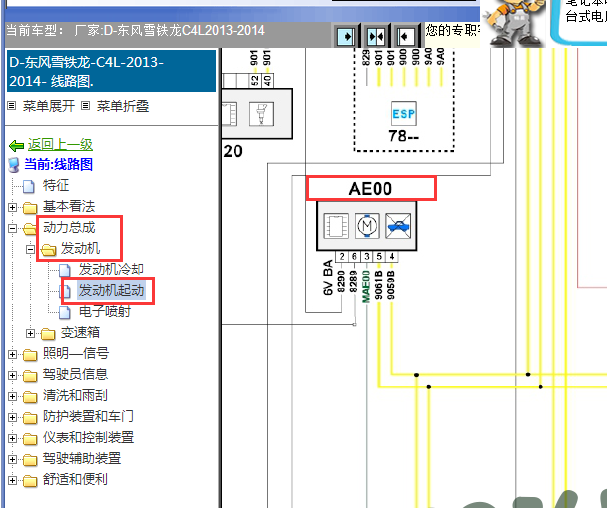Expand the 舒适和便利 folder

12,480
